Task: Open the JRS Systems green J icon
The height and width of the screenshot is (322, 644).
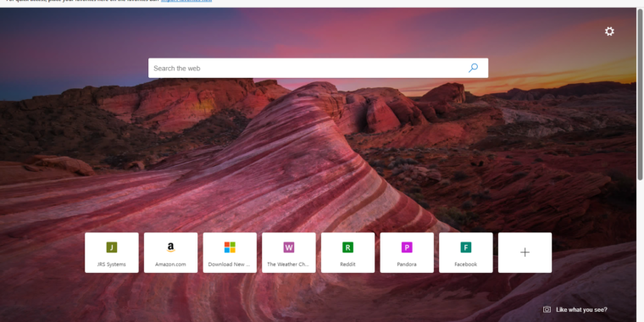Action: [112, 247]
